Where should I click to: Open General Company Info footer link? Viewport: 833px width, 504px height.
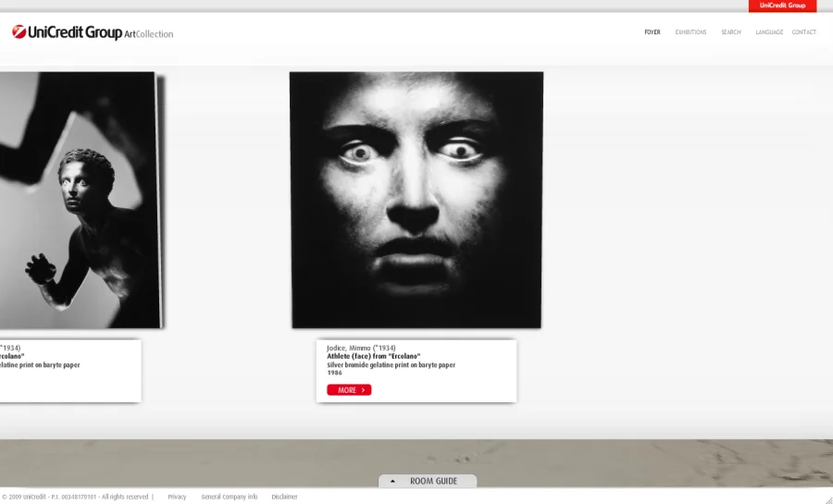[229, 497]
